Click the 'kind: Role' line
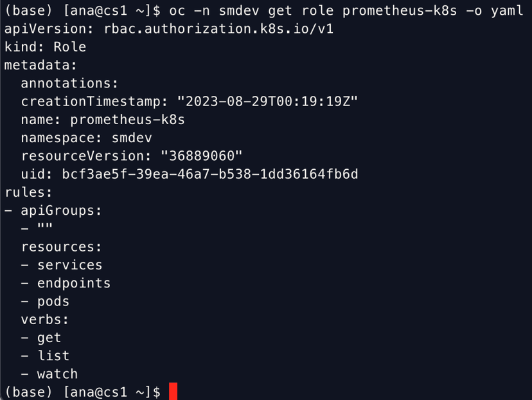This screenshot has height=400, width=532. (45, 47)
